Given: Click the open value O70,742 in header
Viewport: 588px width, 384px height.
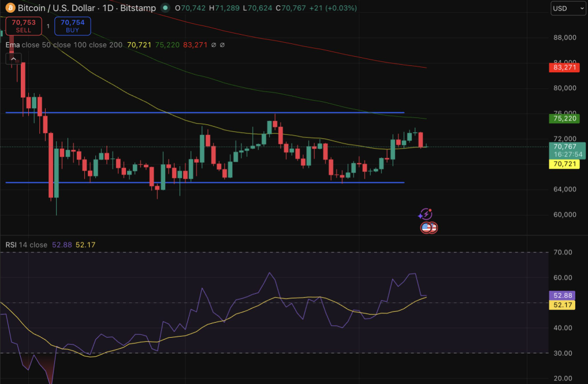Looking at the screenshot, I should tap(190, 8).
